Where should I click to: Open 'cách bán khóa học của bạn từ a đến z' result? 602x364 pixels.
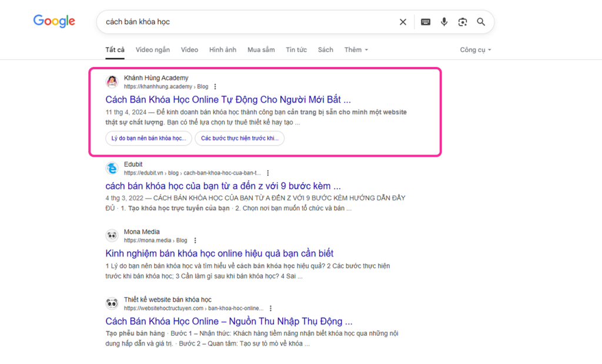[223, 186]
